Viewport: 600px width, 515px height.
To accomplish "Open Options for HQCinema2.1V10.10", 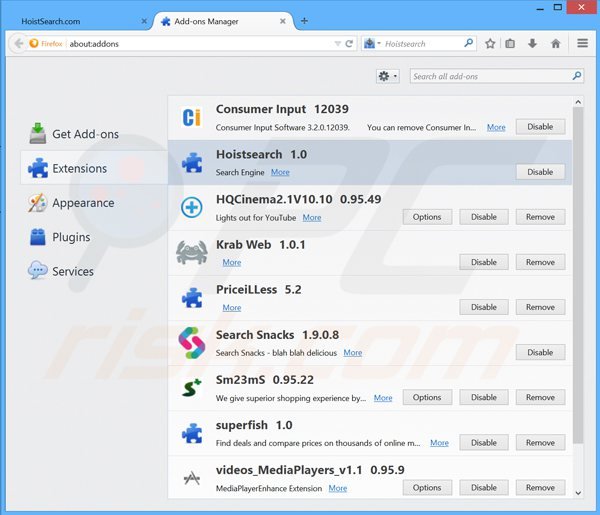I will [x=427, y=217].
